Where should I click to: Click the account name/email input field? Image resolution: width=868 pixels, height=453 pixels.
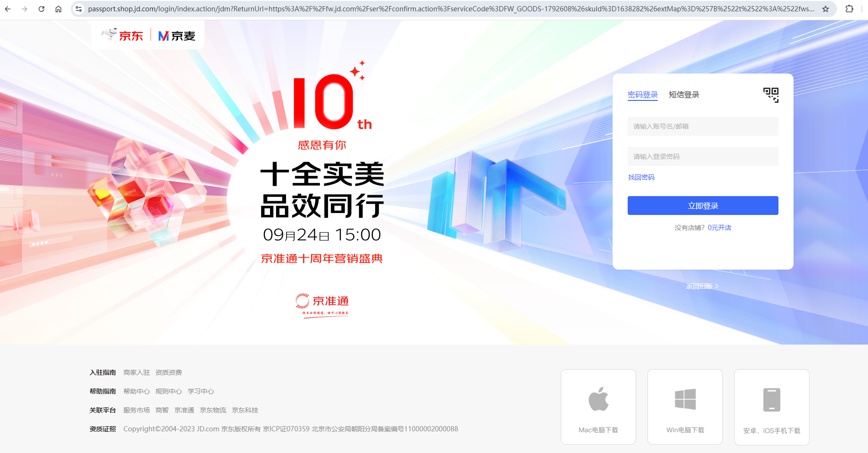[703, 126]
